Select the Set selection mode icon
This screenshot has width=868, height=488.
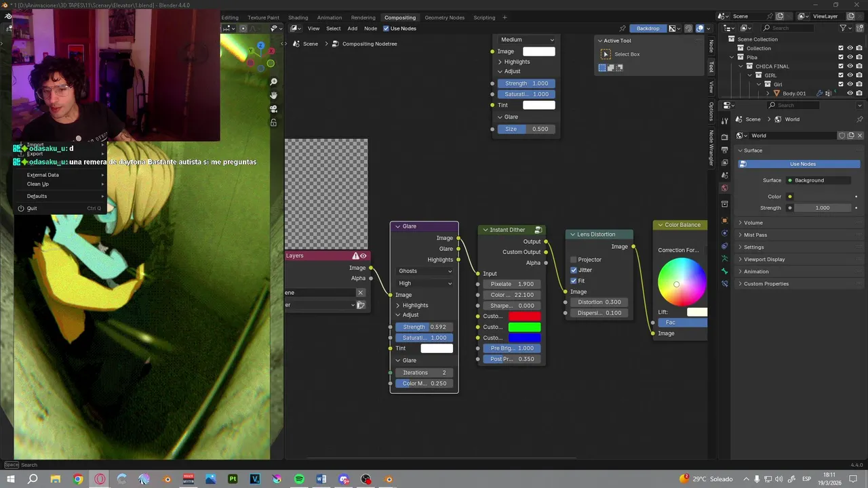point(602,68)
